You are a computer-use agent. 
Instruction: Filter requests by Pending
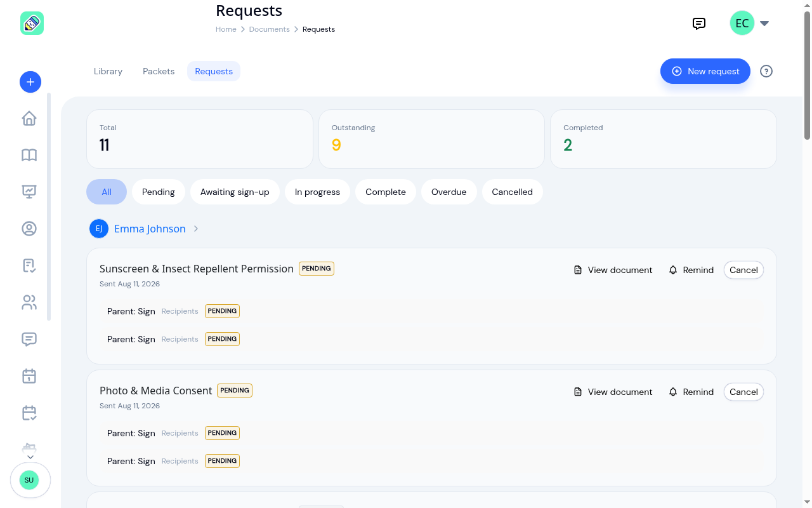pos(159,192)
